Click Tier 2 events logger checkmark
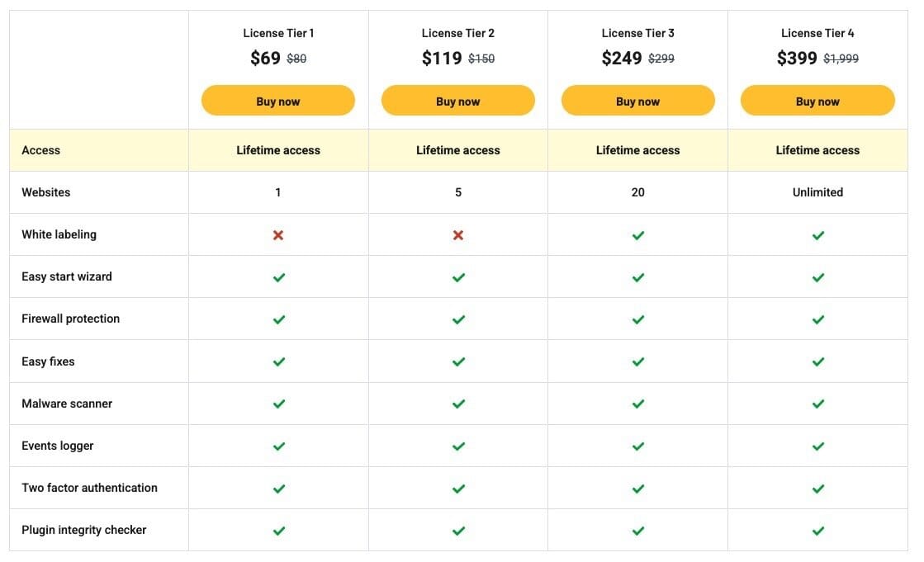The width and height of the screenshot is (924, 562). (458, 446)
